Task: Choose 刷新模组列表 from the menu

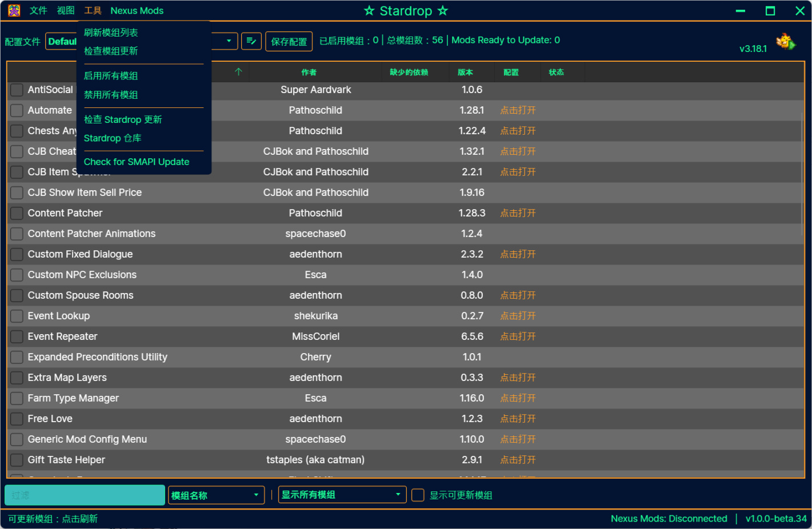Action: point(111,33)
